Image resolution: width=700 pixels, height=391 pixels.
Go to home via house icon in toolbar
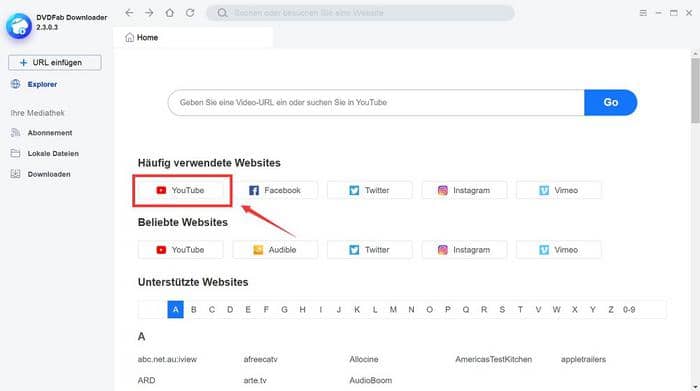(170, 13)
